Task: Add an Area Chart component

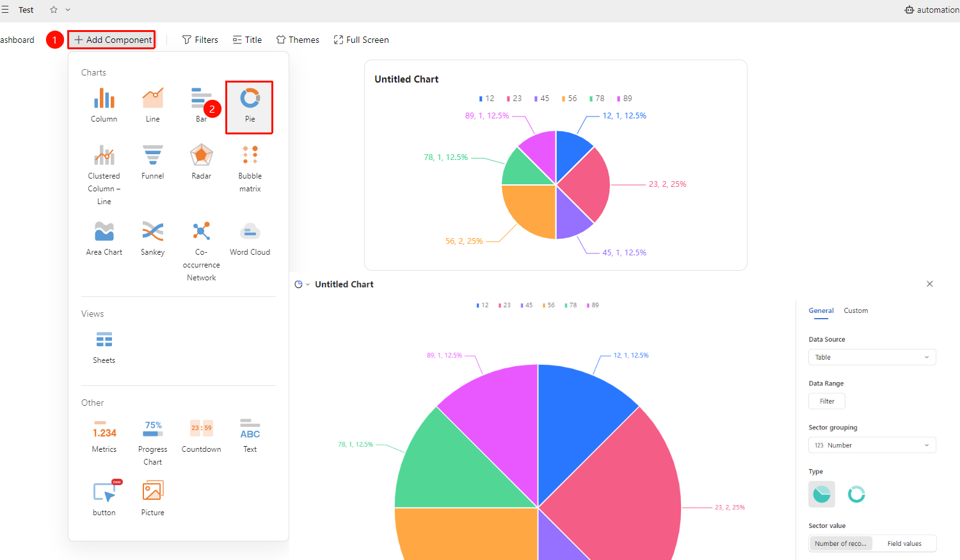Action: 104,239
